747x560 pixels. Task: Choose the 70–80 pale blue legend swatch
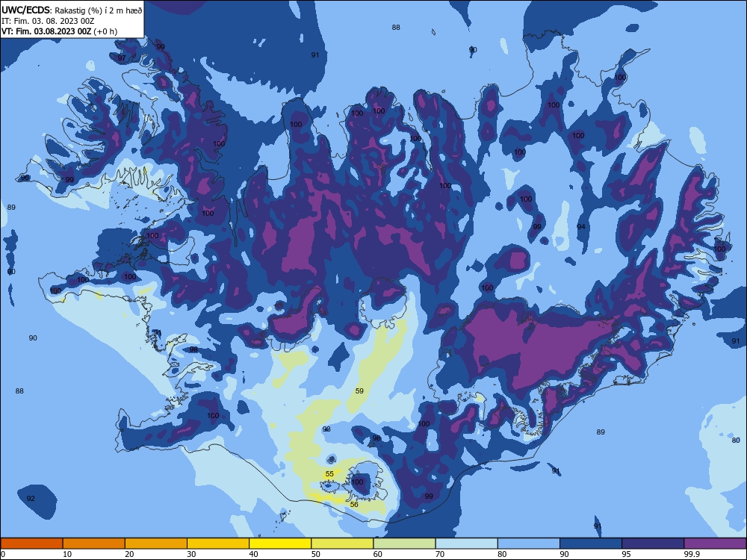click(x=466, y=544)
